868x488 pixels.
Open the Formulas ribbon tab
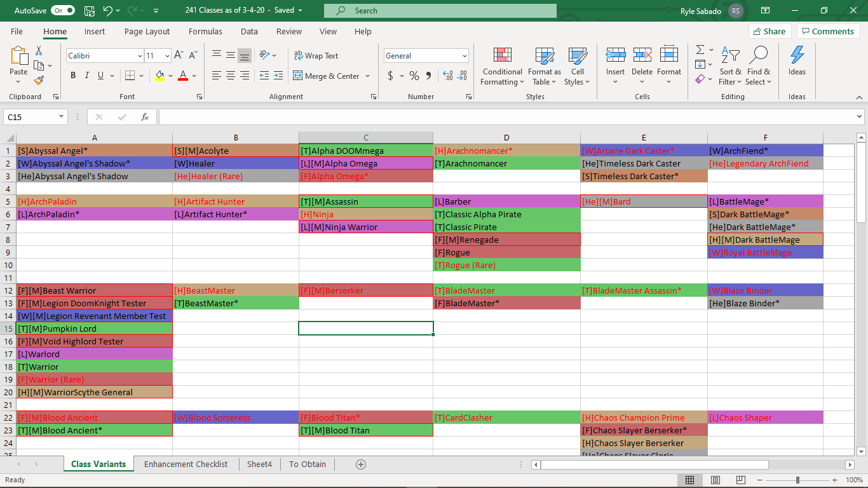coord(205,32)
